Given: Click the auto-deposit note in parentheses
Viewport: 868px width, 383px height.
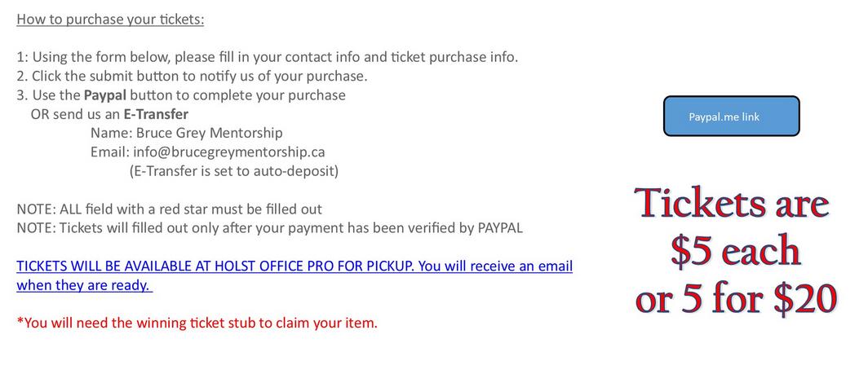Looking at the screenshot, I should point(233,171).
